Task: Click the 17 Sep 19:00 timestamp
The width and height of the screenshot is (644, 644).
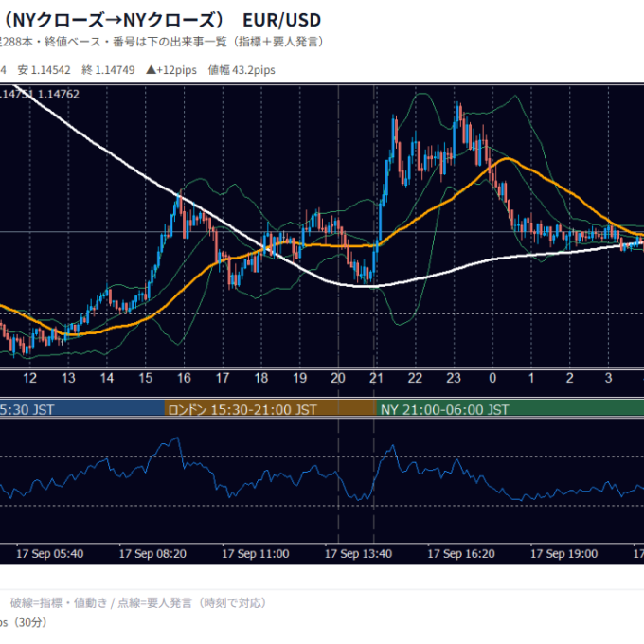Action: [x=563, y=554]
